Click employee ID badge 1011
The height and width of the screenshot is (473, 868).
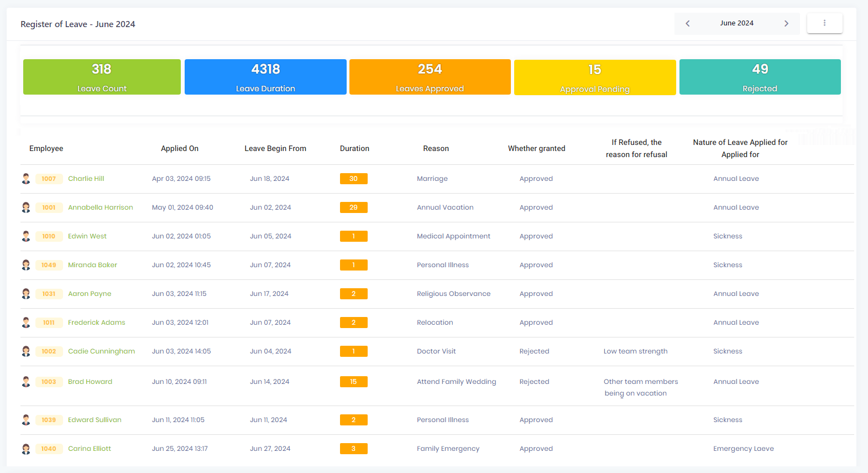pos(49,323)
